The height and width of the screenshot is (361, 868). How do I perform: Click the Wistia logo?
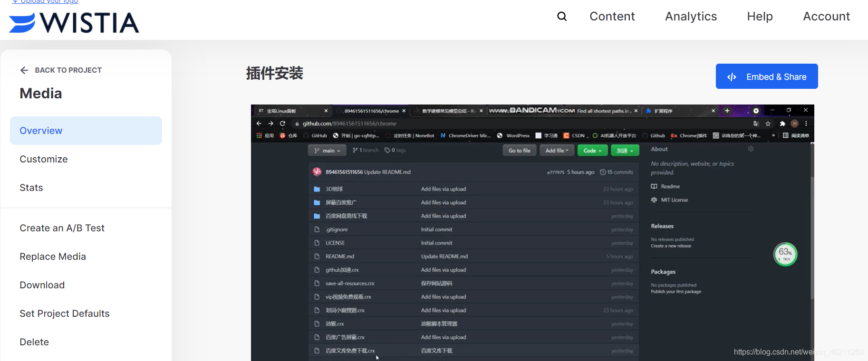(74, 23)
